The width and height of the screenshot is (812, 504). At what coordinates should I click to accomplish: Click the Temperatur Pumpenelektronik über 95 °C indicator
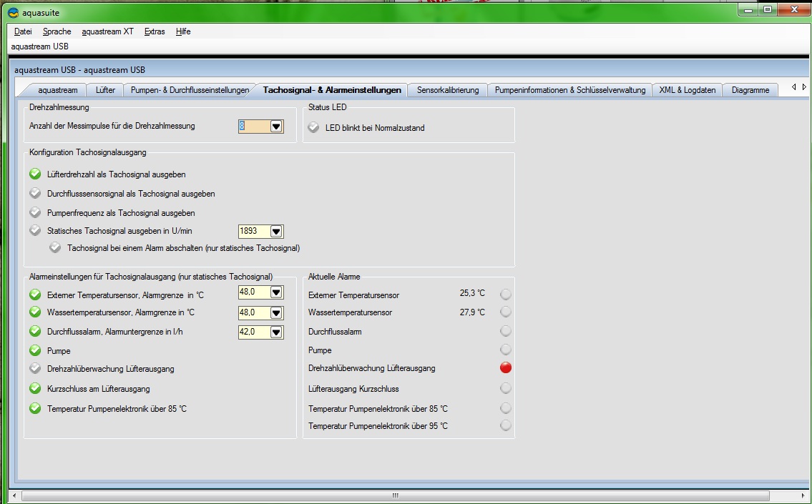coord(505,425)
